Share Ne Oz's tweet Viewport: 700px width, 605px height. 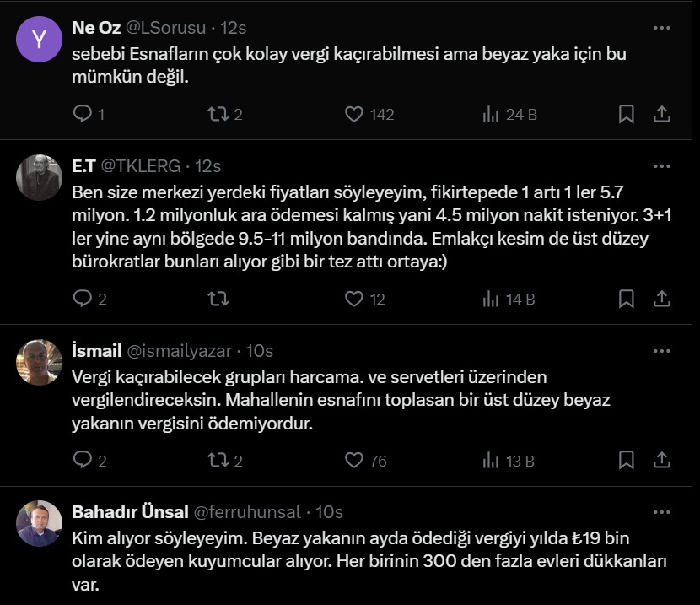coord(663,114)
